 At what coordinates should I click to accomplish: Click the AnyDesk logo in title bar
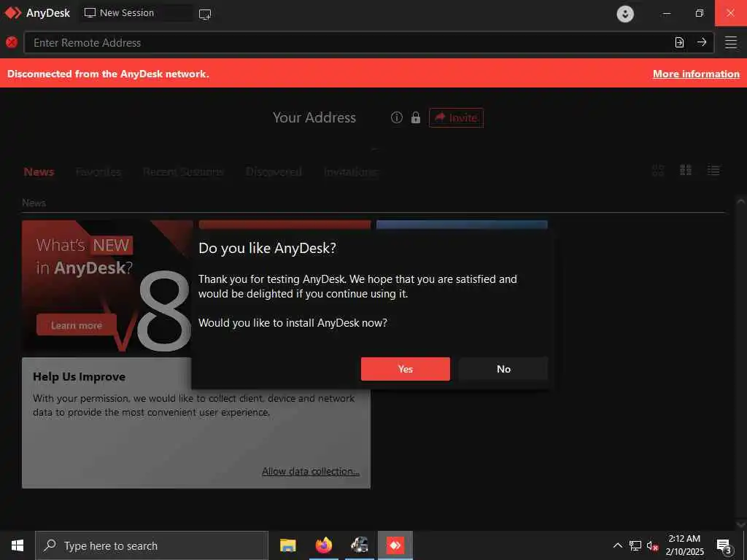click(x=13, y=13)
